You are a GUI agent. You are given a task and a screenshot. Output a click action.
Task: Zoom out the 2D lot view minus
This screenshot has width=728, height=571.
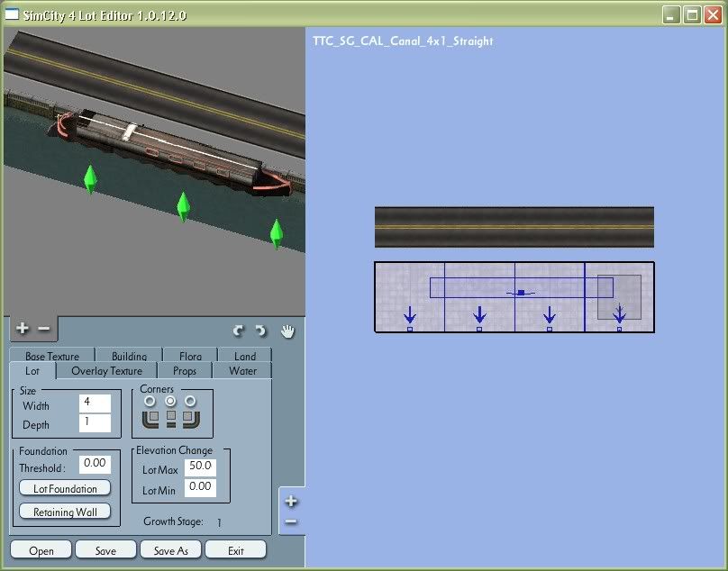291,521
